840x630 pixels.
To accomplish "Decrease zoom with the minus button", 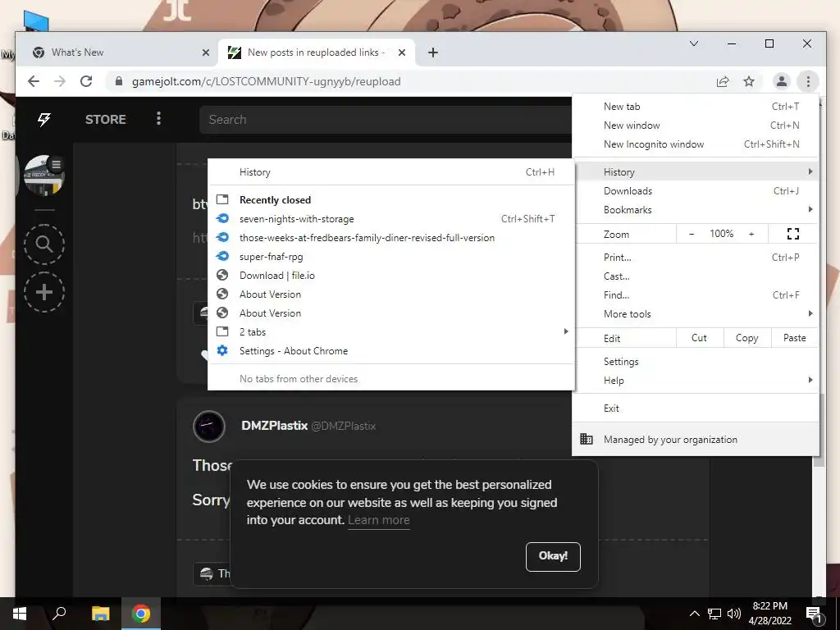I will point(692,234).
